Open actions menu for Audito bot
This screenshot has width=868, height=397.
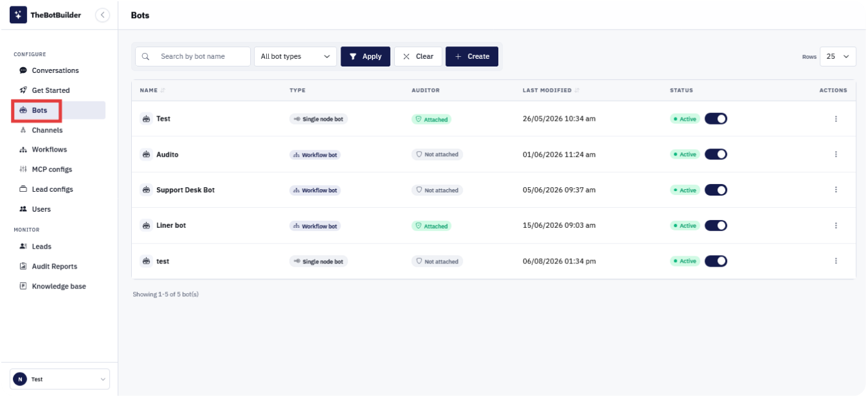pos(836,154)
